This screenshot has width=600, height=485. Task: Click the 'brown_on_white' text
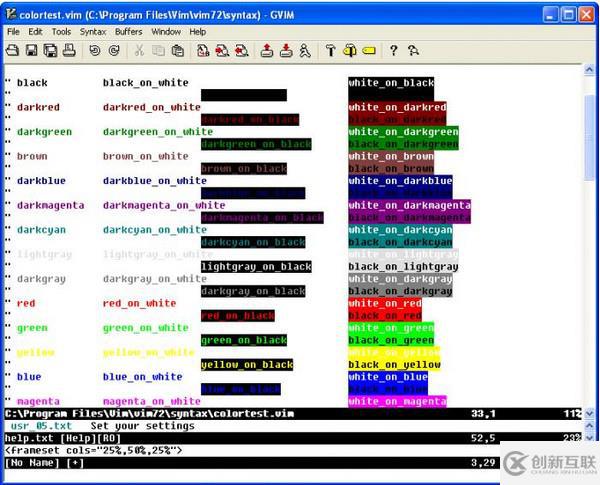[145, 156]
